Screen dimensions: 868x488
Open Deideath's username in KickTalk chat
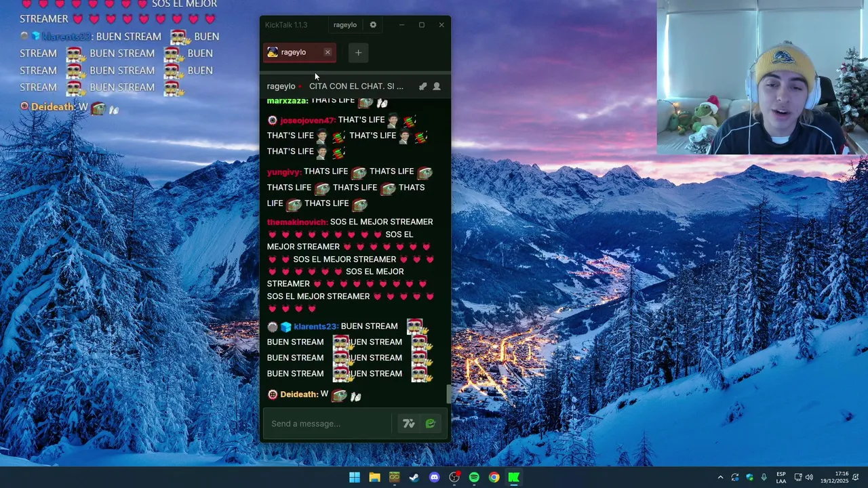click(x=299, y=394)
